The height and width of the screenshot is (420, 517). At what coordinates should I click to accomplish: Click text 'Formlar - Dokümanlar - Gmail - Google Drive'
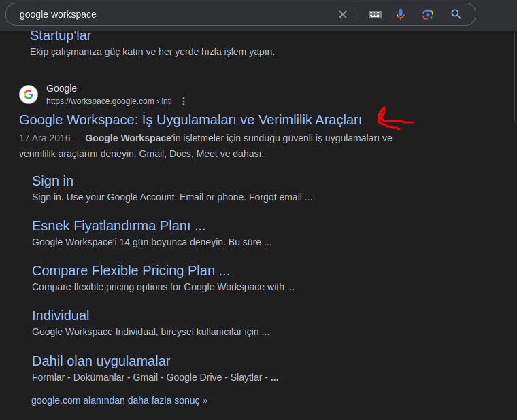[x=127, y=377]
